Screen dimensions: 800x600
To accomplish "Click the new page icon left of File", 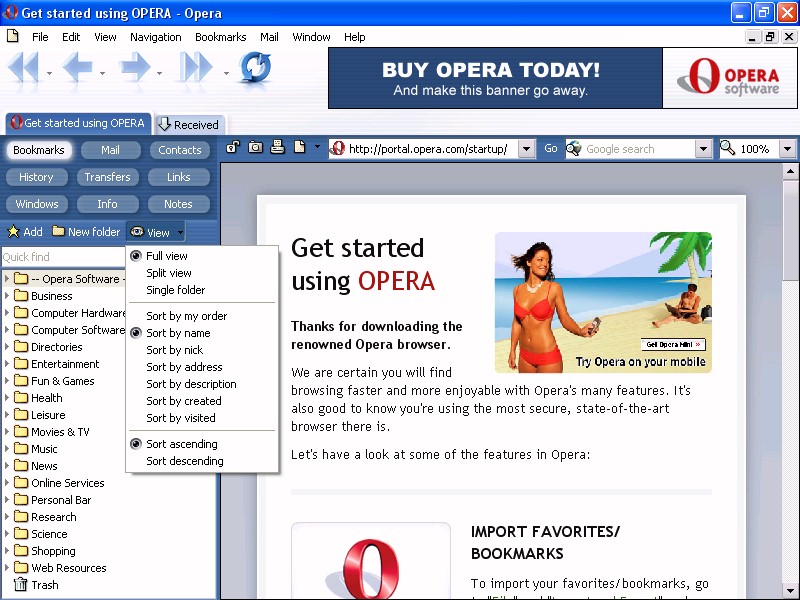I will point(13,36).
